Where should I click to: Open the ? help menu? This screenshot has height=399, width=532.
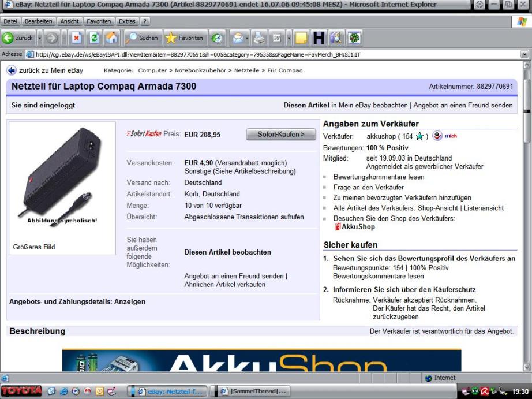point(145,21)
